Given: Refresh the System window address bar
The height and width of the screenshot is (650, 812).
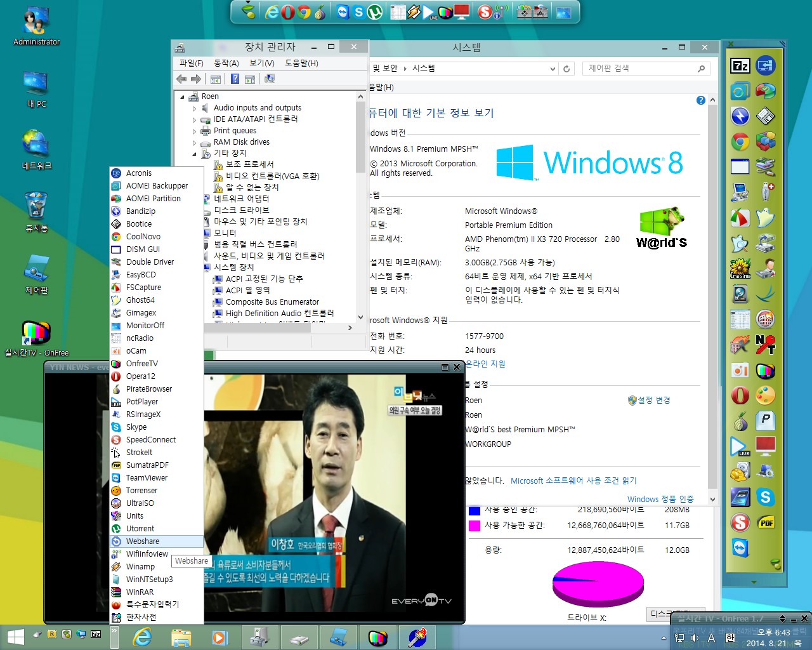Looking at the screenshot, I should 566,69.
